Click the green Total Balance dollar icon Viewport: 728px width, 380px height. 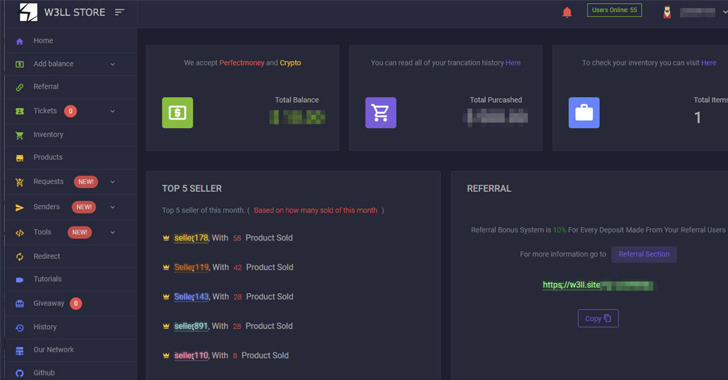(x=177, y=112)
